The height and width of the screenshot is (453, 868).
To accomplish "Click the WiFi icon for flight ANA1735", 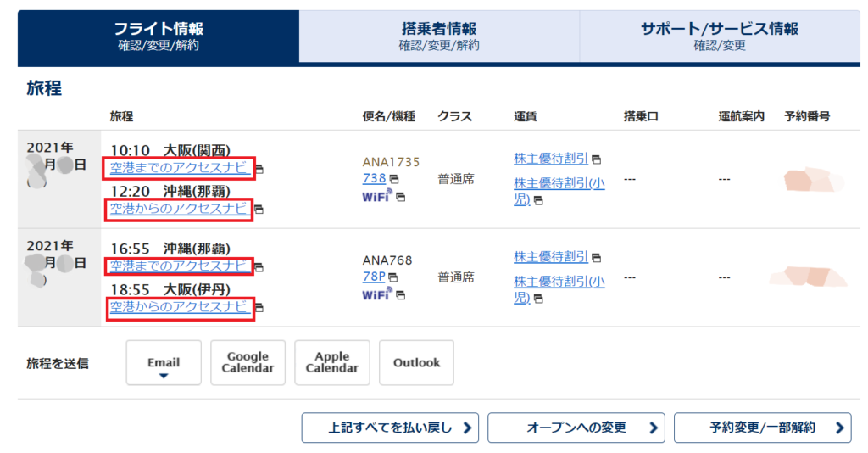I will click(376, 196).
